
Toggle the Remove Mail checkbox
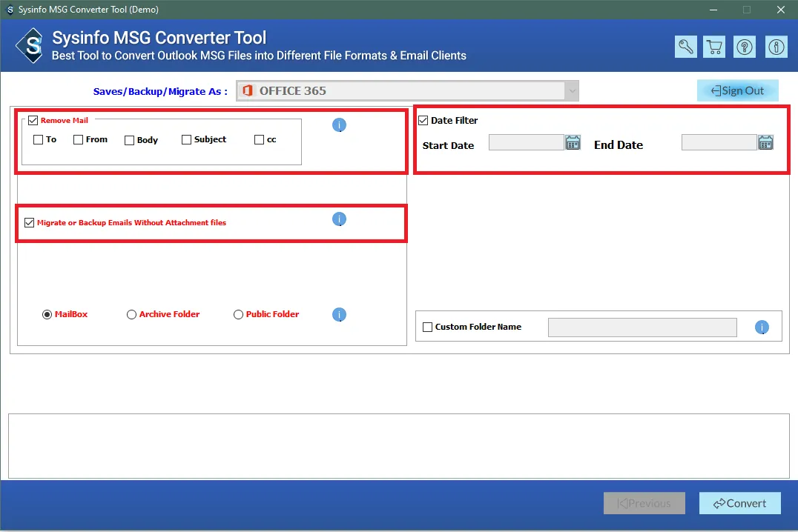pyautogui.click(x=33, y=121)
